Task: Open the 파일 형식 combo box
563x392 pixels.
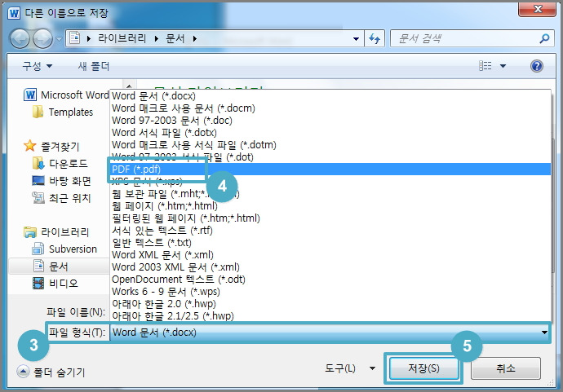Action: point(330,333)
